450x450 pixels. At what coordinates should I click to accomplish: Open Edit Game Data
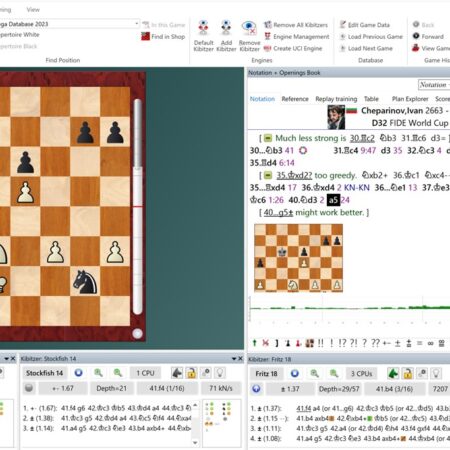[365, 25]
